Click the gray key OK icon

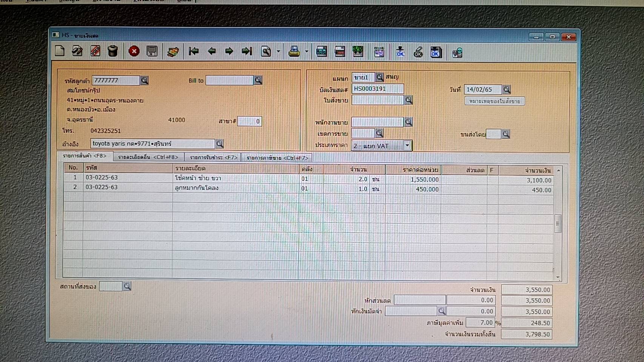[x=418, y=52]
